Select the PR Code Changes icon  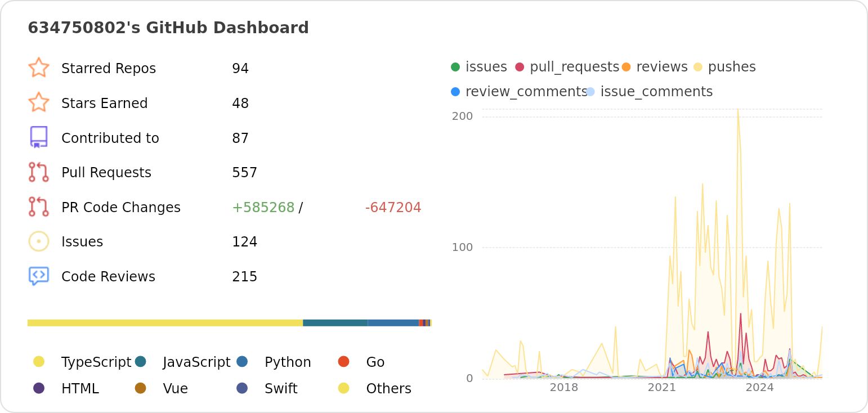38,207
